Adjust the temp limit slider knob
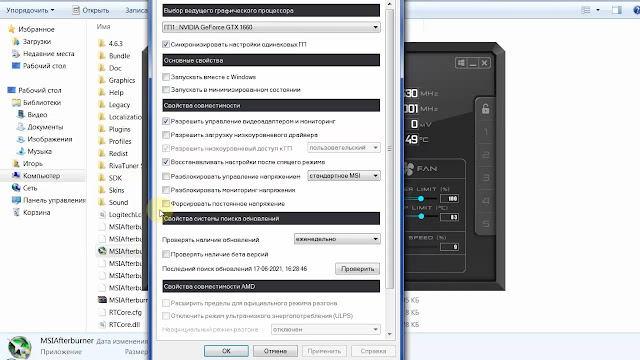The width and height of the screenshot is (640, 360). [x=421, y=216]
